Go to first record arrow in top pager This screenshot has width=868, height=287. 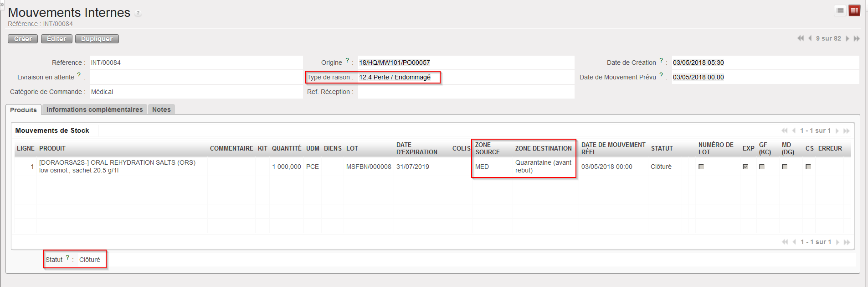(800, 38)
